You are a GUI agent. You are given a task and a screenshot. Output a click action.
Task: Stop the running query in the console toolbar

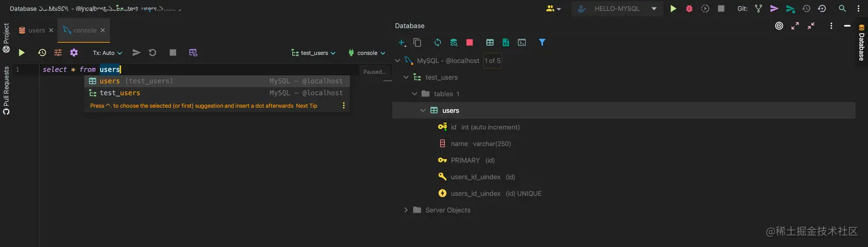pos(173,53)
